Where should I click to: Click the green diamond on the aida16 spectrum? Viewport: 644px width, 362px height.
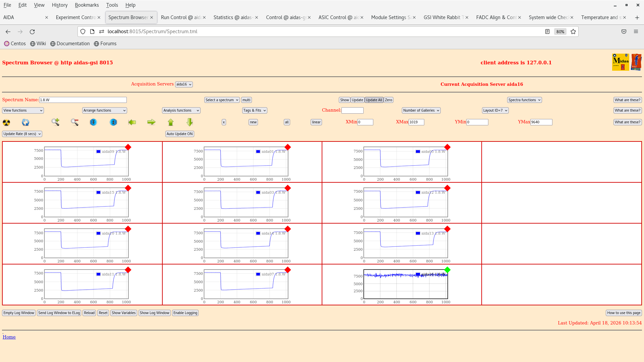[x=447, y=269]
